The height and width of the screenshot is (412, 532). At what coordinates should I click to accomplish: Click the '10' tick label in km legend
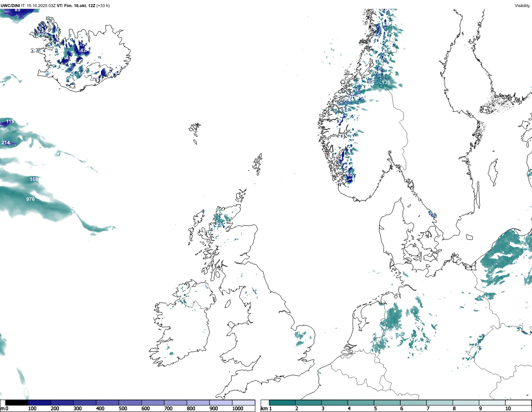(508, 409)
